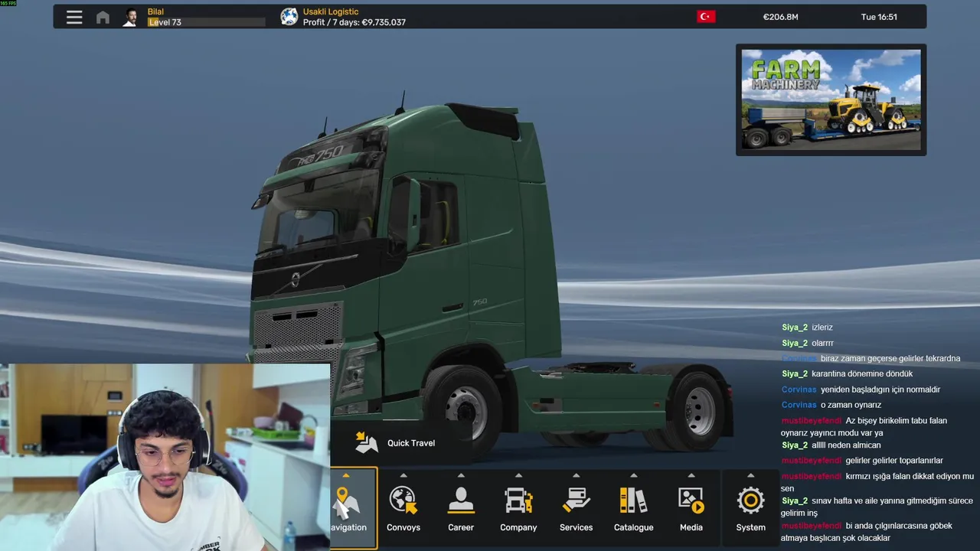
Task: Click the Services label
Action: click(576, 527)
